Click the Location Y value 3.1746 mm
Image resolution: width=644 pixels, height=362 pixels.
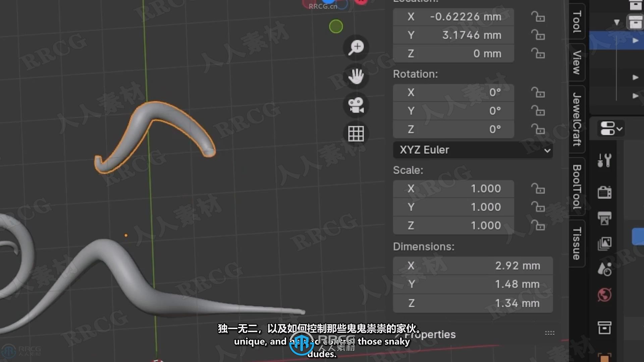pyautogui.click(x=453, y=35)
